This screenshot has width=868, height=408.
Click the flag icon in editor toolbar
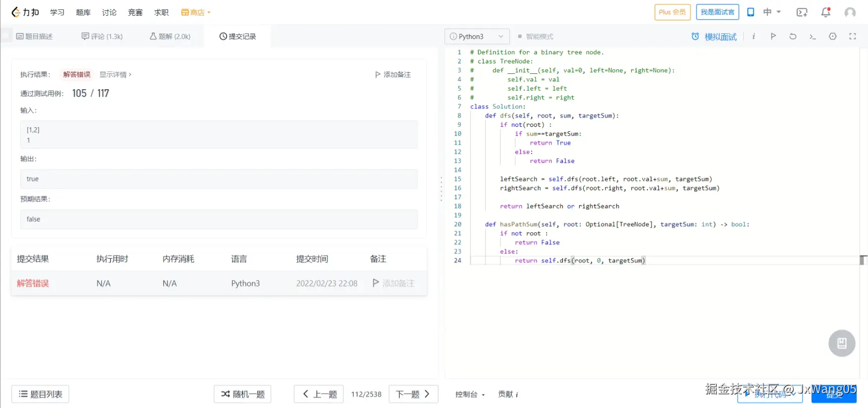[773, 36]
